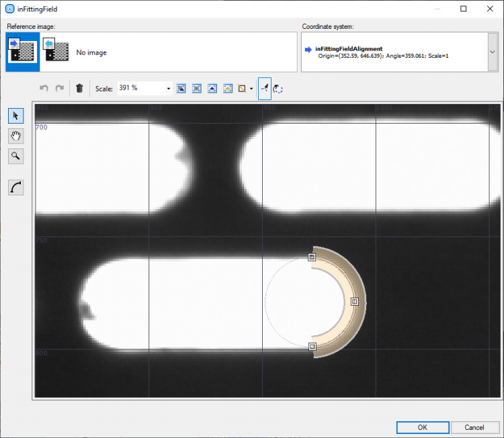The width and height of the screenshot is (504, 438).
Task: Toggle the highlighted coordinate axes button
Action: coord(265,89)
